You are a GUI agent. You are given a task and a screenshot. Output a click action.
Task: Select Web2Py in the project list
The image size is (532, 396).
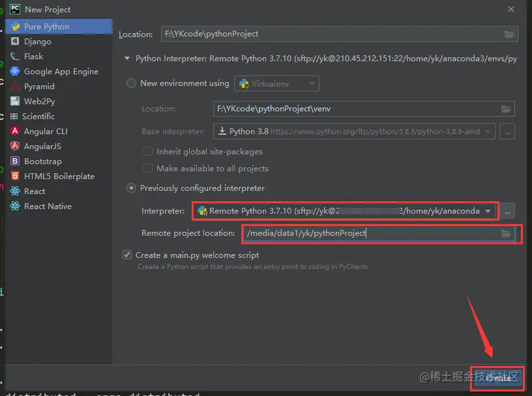tap(59, 101)
